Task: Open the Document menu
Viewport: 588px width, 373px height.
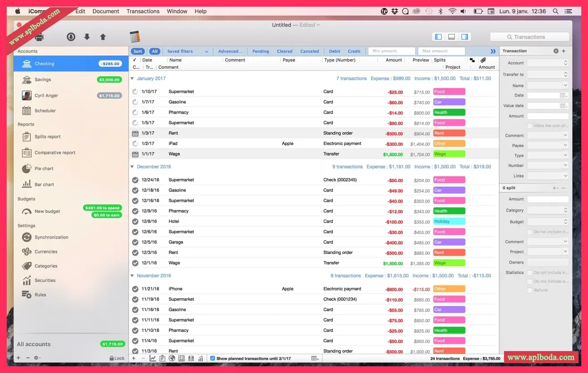Action: 106,11
